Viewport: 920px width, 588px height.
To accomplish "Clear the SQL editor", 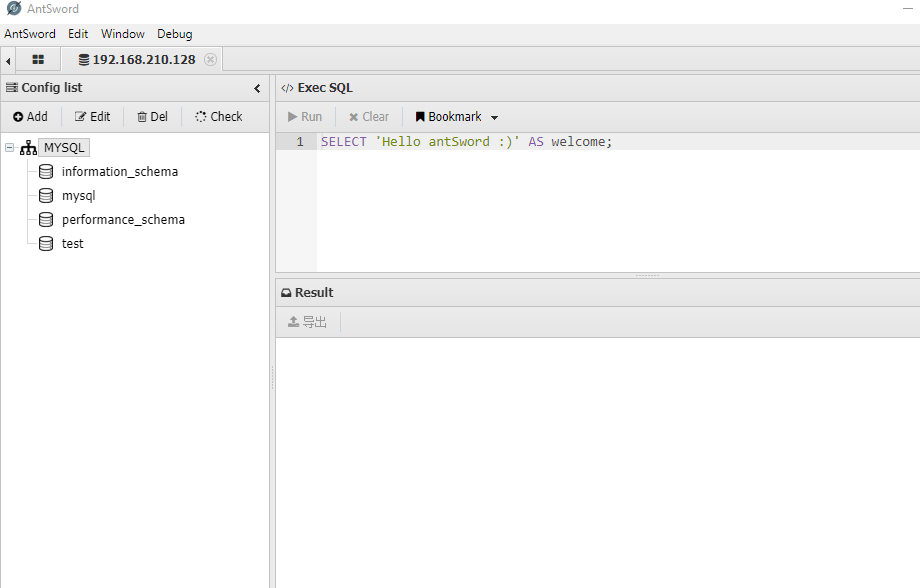I will [x=369, y=117].
